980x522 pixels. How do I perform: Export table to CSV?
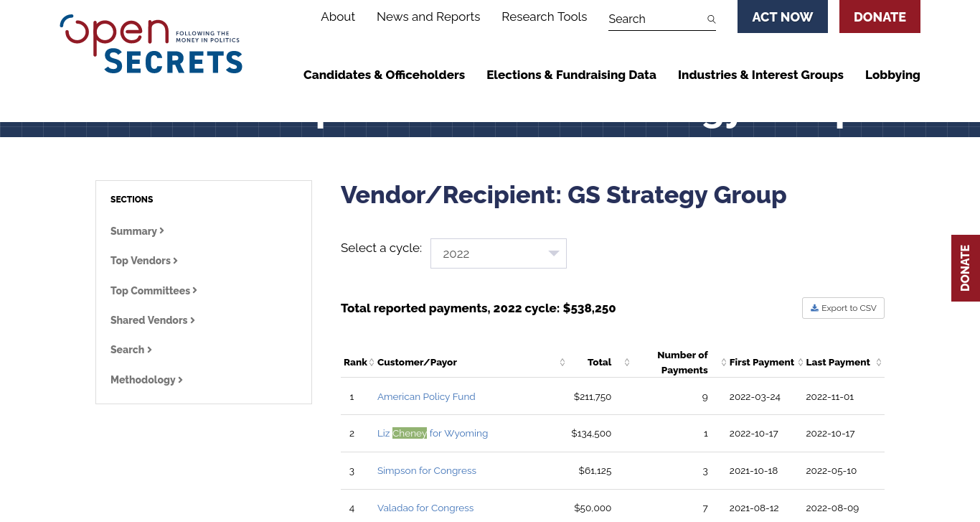tap(843, 308)
